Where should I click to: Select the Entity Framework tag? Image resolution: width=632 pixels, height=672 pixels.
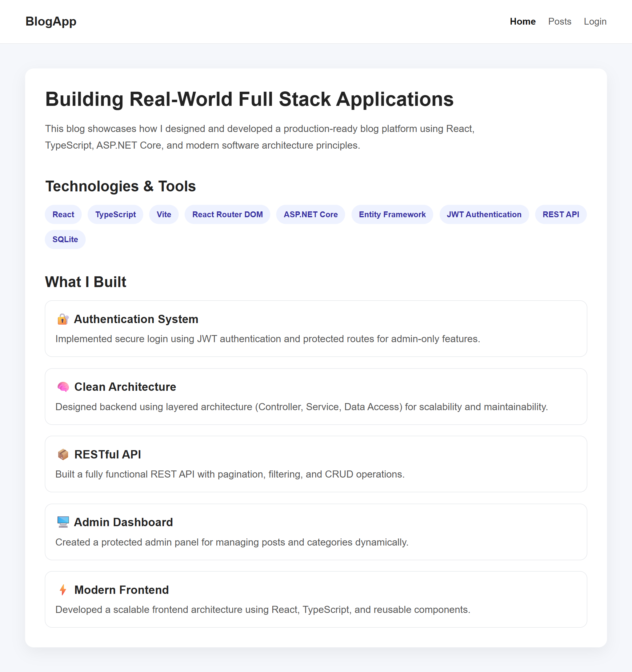click(x=392, y=214)
